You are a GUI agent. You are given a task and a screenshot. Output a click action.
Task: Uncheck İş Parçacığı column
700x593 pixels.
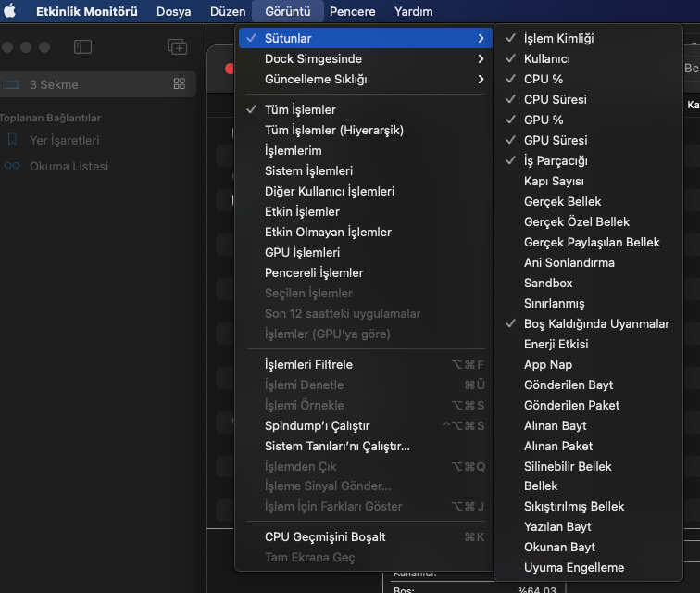[x=588, y=160]
